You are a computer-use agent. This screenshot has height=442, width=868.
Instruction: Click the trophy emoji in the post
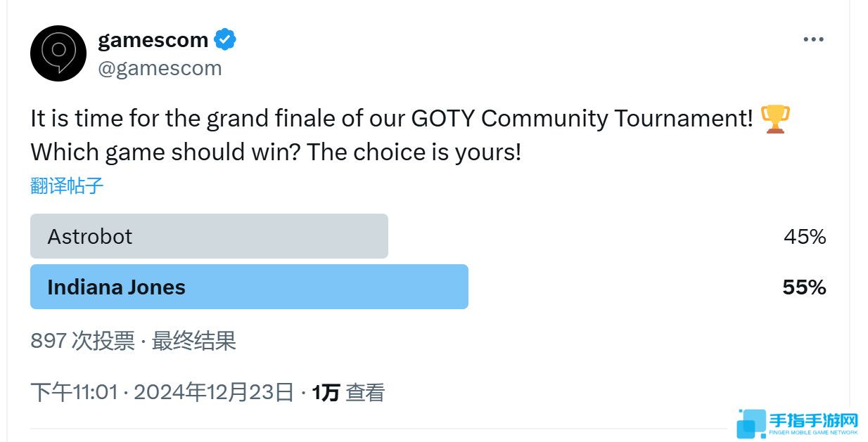pos(776,119)
